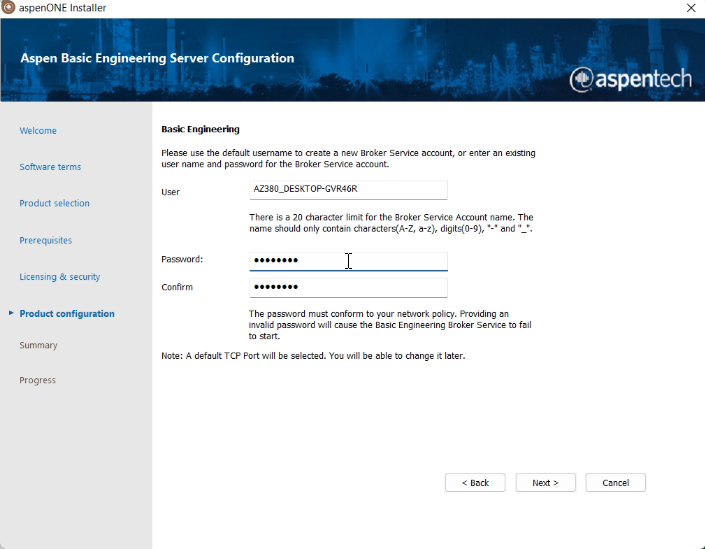Click the Confirm password field
The height and width of the screenshot is (549, 705).
[x=347, y=288]
